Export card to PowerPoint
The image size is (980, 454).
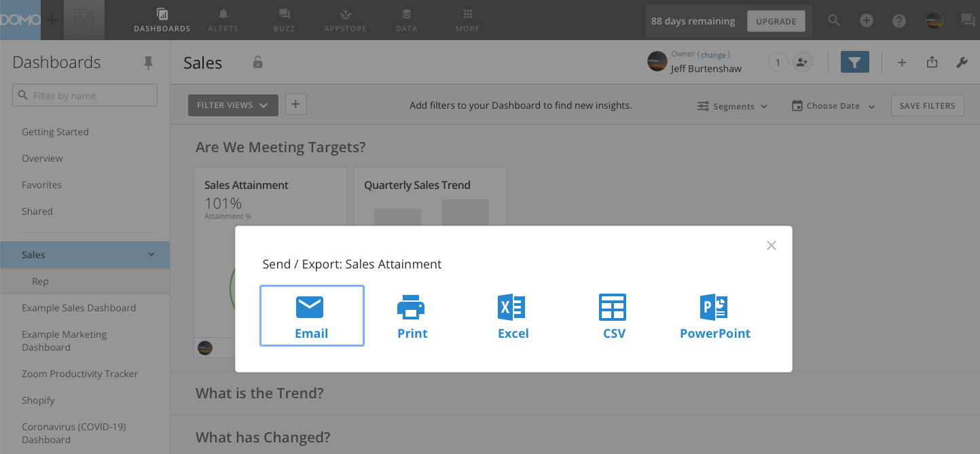click(714, 316)
